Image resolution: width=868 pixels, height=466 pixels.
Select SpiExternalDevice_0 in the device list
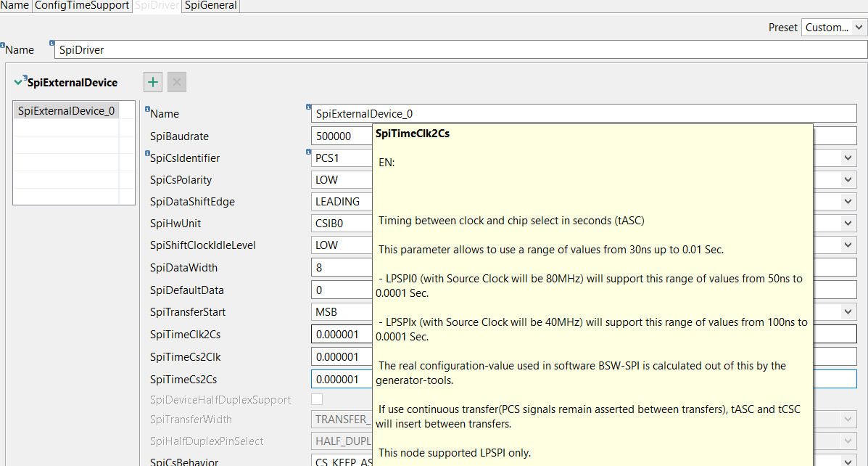tap(66, 111)
